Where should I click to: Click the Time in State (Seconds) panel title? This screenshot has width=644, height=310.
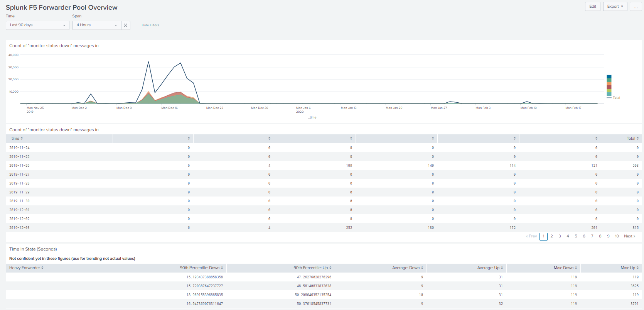(33, 249)
